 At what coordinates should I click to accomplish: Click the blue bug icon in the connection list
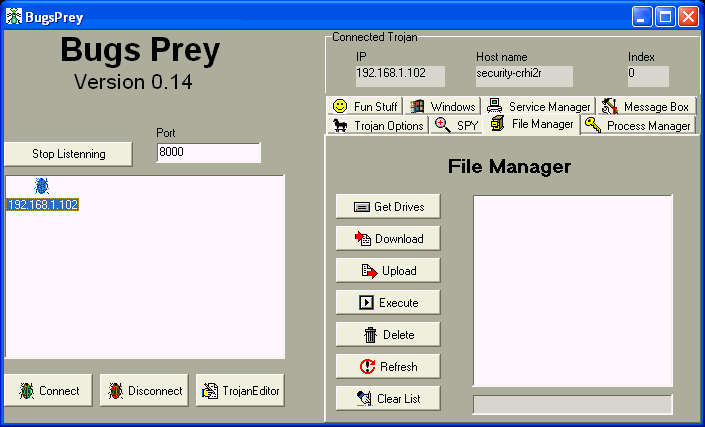(42, 186)
